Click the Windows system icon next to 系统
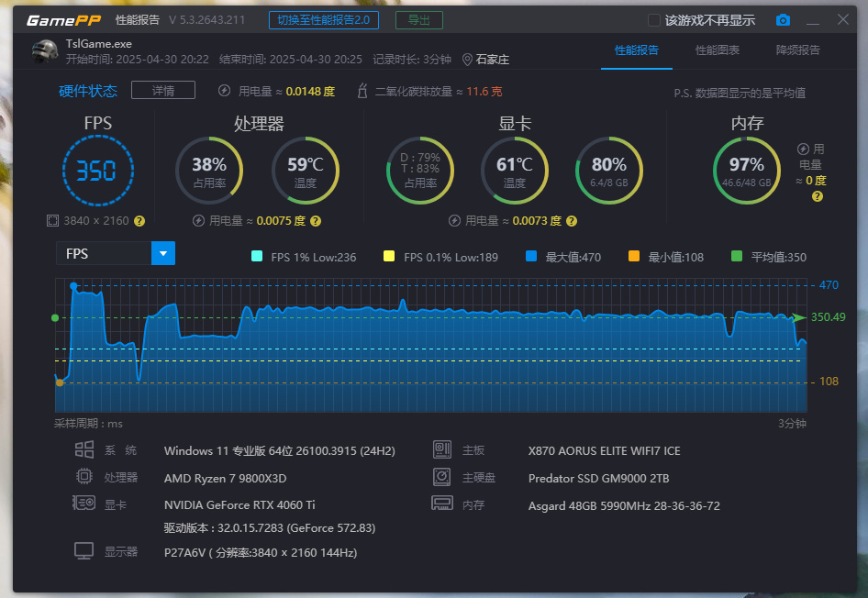The width and height of the screenshot is (868, 598). 84,449
